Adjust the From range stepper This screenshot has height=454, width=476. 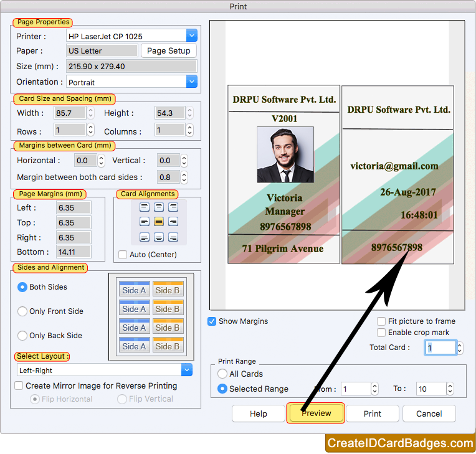point(374,389)
